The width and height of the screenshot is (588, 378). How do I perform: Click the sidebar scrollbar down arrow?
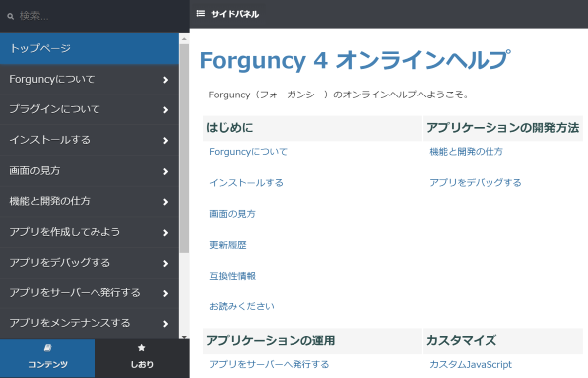tap(184, 337)
